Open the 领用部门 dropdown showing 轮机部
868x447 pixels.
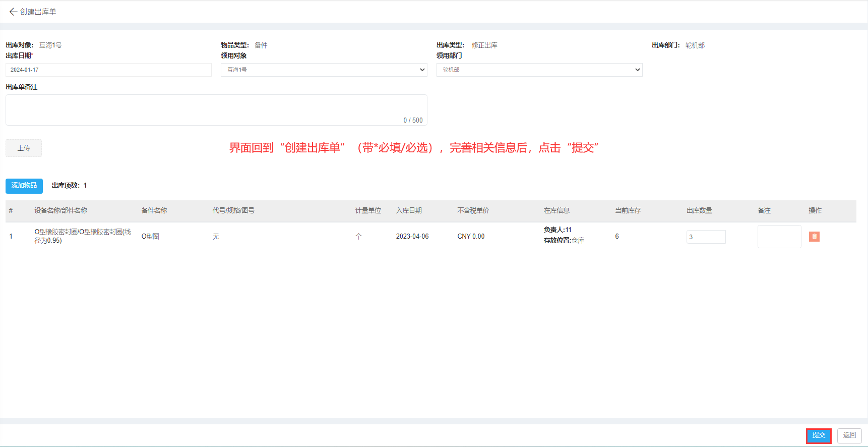tap(539, 70)
